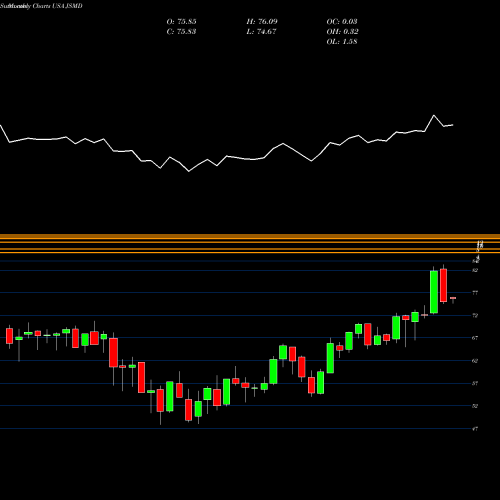Click the close price value C: 75.83
500x500 pixels.
click(181, 32)
